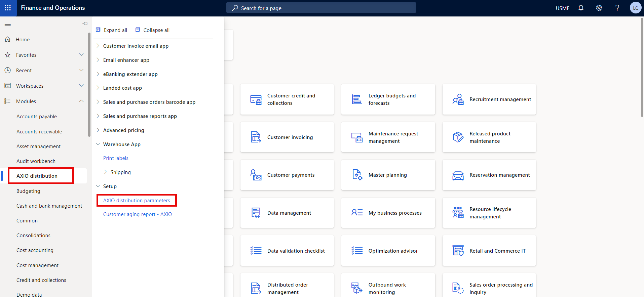Expand eBanking extender app node

tap(98, 74)
